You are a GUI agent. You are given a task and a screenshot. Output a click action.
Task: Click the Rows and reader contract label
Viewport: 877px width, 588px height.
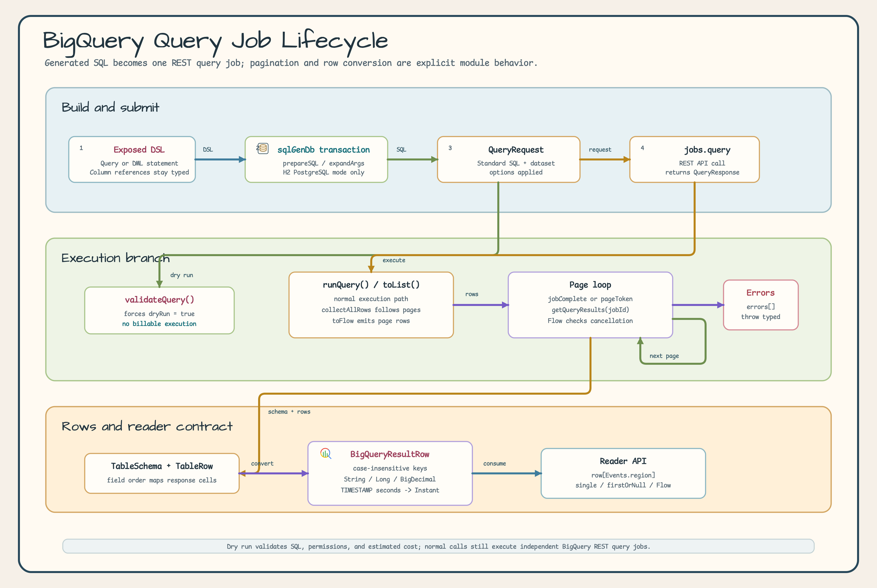tap(147, 426)
